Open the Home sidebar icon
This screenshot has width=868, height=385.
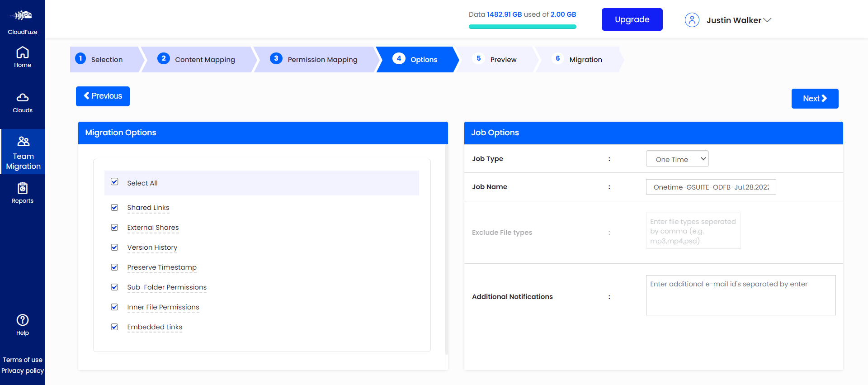tap(23, 53)
